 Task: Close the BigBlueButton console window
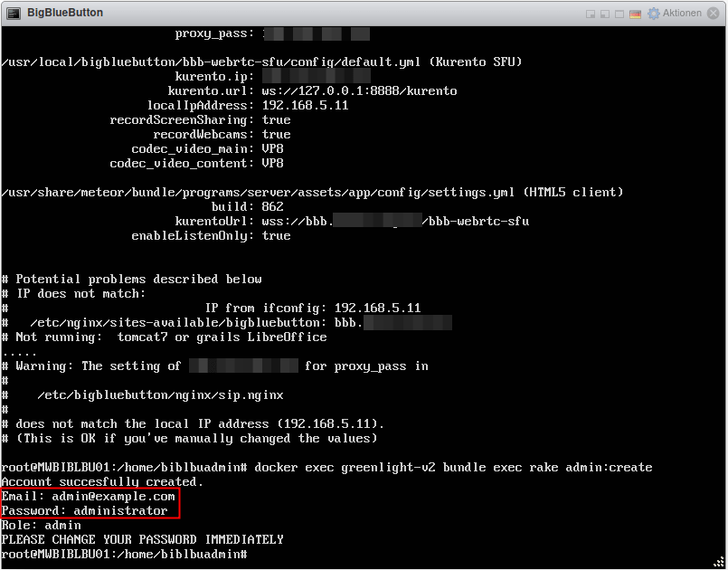pos(714,13)
